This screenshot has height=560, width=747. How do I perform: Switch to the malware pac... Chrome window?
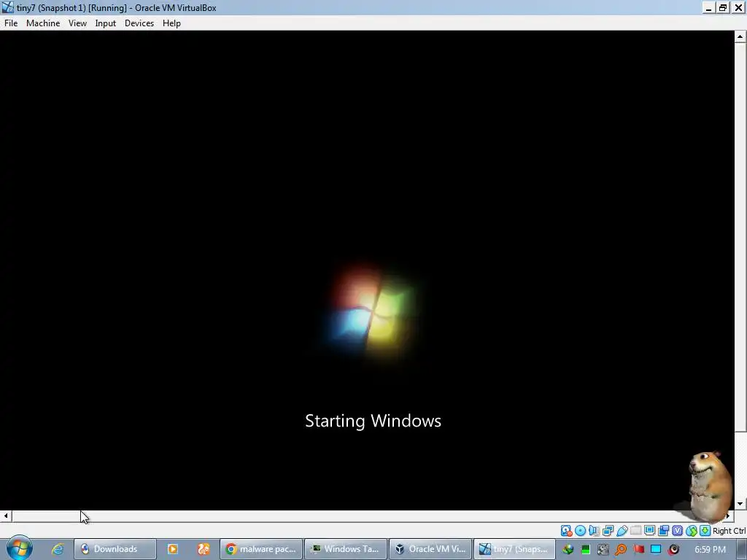(261, 549)
